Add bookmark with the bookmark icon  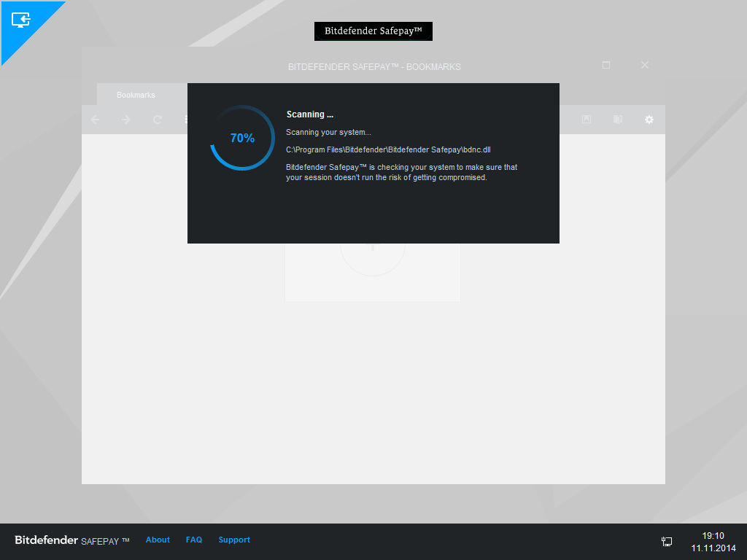coord(587,119)
